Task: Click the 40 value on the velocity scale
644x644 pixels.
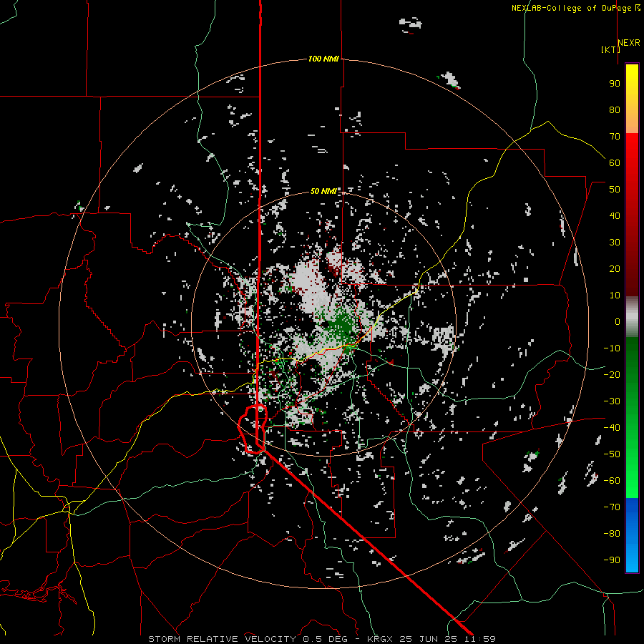Action: (615, 215)
